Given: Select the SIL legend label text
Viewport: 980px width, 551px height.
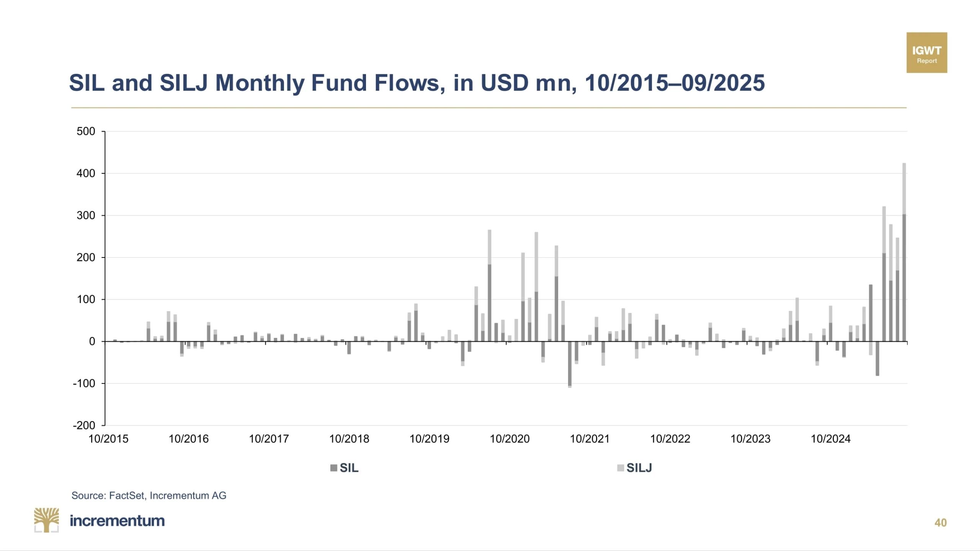Looking at the screenshot, I should coord(349,468).
